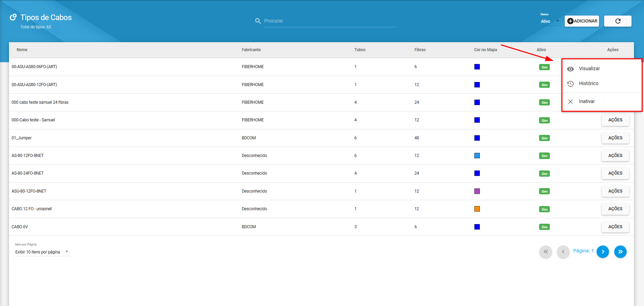Click the Sim badge for 00-ASU-AS80-12FO-(ART)
The height and width of the screenshot is (306, 644).
pyautogui.click(x=544, y=85)
